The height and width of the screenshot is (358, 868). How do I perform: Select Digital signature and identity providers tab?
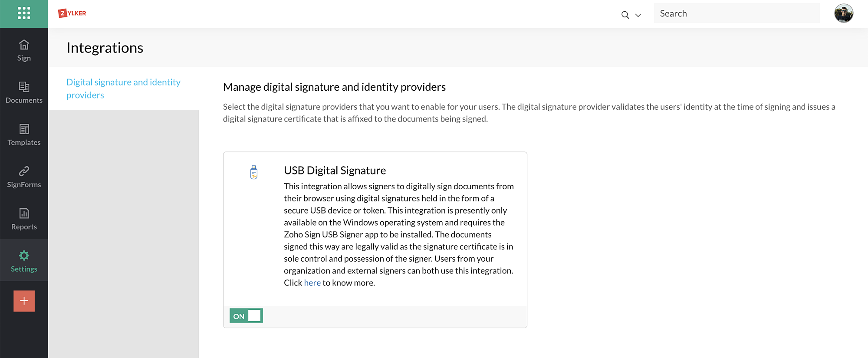click(x=124, y=89)
